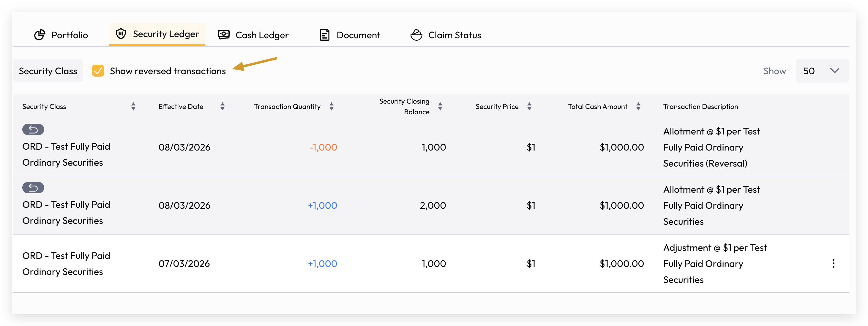868x326 pixels.
Task: Click the 2,000 closing balance value
Action: pos(433,206)
